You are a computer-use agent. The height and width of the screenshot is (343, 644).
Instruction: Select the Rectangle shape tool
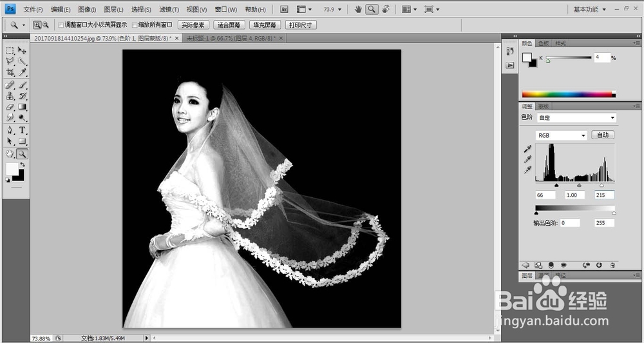pyautogui.click(x=22, y=141)
